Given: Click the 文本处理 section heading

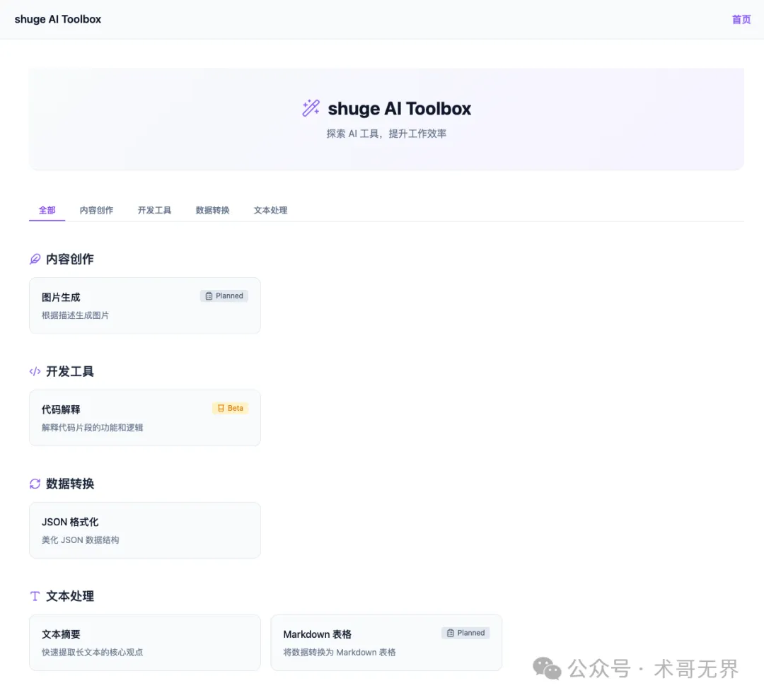Looking at the screenshot, I should (x=69, y=596).
